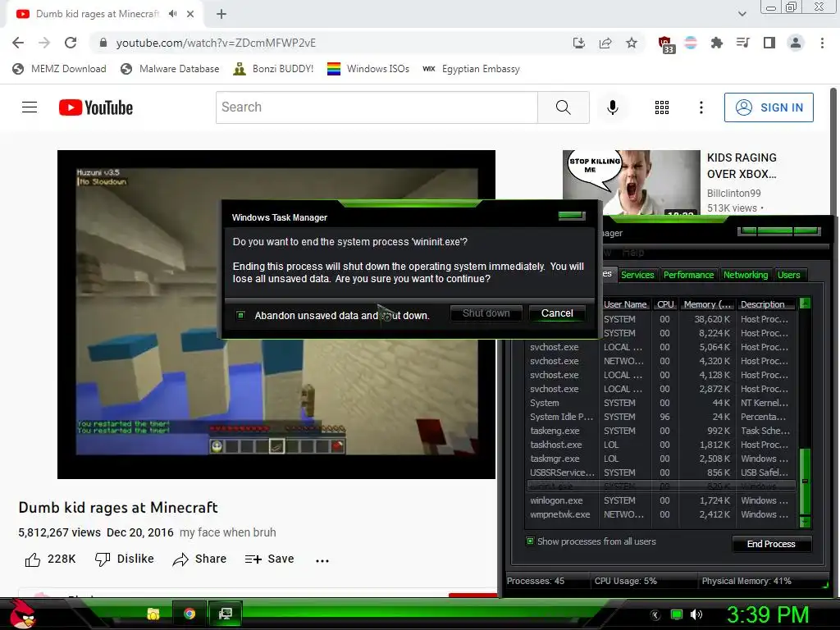Open Chrome three-dot menu
Screen dimensions: 840x630
tap(822, 43)
